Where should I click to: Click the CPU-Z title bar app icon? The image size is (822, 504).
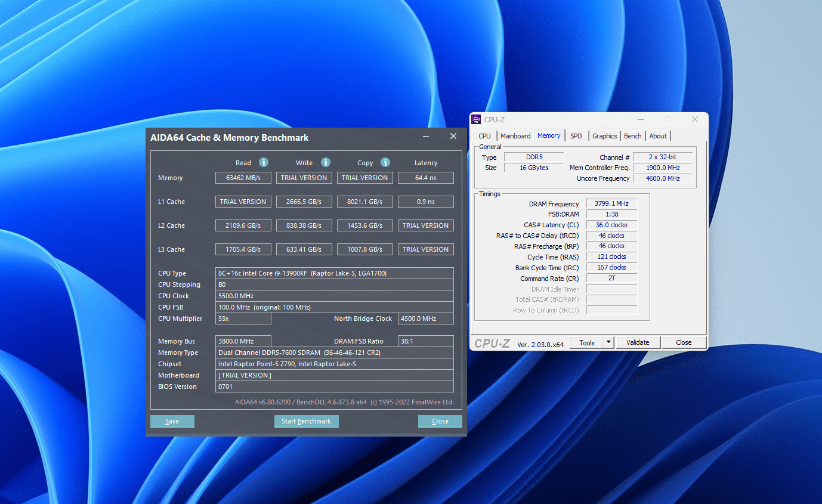tap(477, 119)
